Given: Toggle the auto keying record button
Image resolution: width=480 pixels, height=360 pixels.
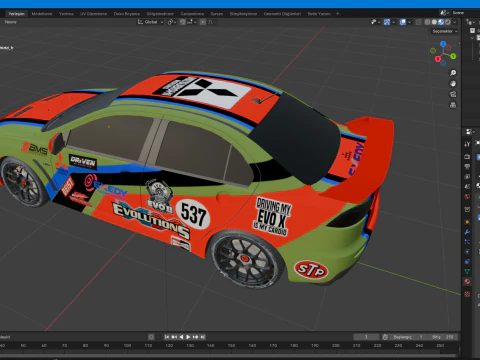Looking at the screenshot, I should tap(151, 337).
